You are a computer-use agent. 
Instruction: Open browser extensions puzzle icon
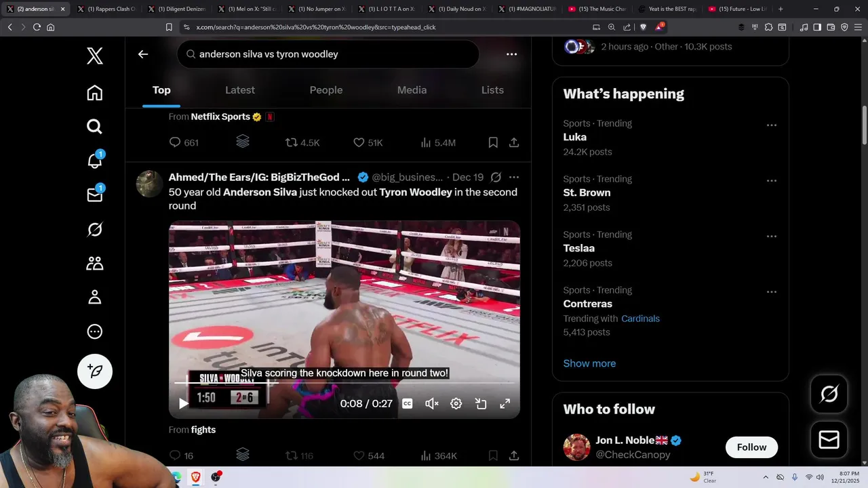[768, 27]
